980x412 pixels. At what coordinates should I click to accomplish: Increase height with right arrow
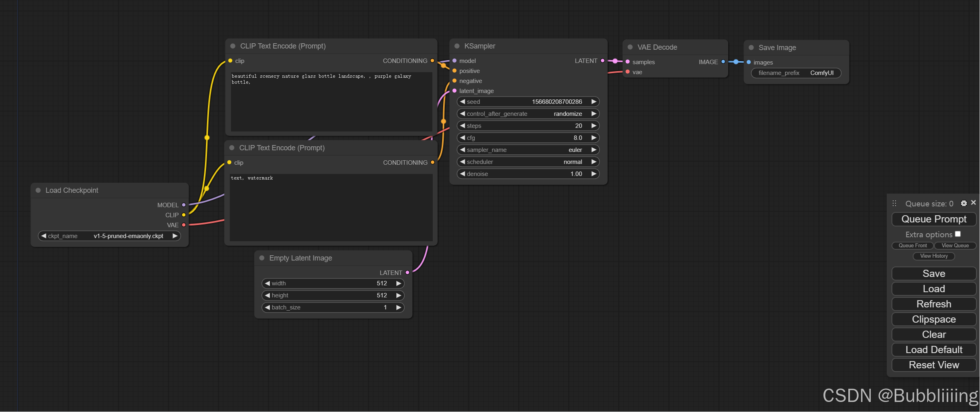(399, 295)
